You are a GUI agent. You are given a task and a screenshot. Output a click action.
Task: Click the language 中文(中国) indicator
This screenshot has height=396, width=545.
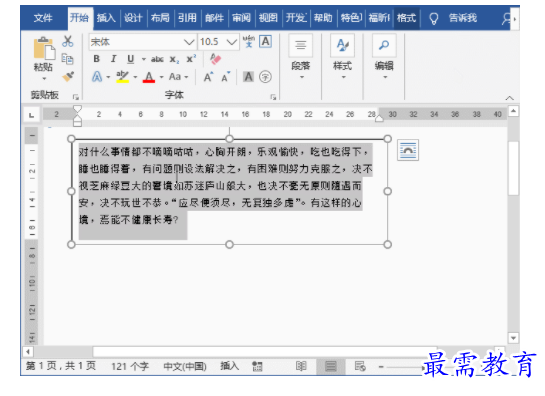click(x=185, y=366)
